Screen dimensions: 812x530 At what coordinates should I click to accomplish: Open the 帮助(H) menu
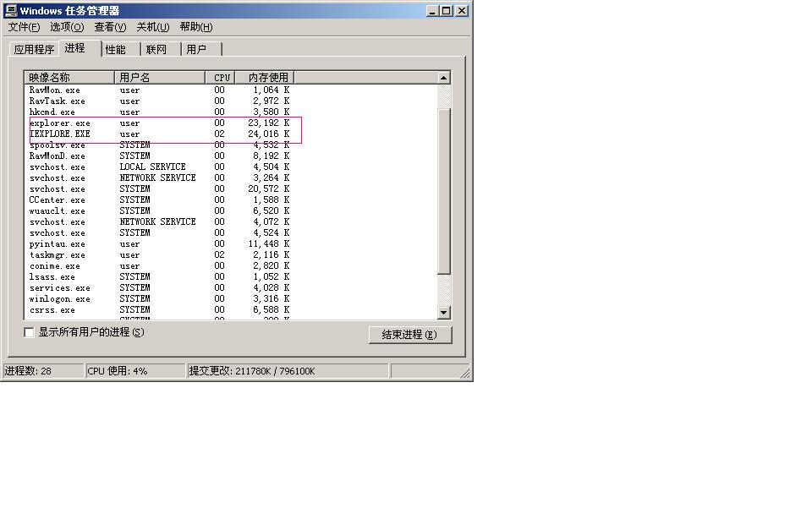[195, 27]
